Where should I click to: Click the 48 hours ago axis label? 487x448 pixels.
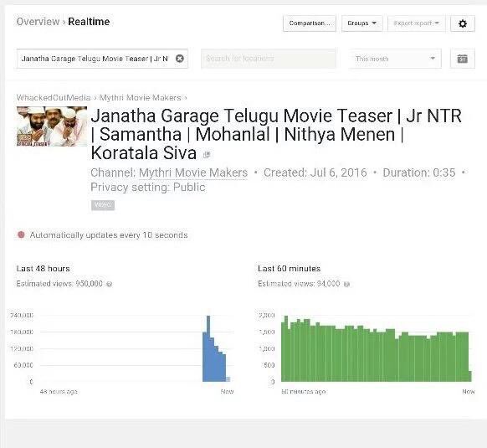[59, 392]
